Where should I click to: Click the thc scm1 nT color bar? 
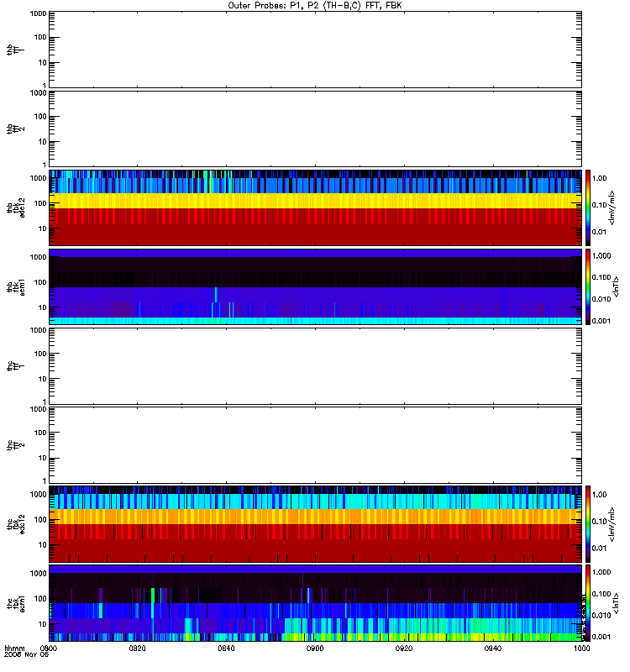[x=588, y=603]
